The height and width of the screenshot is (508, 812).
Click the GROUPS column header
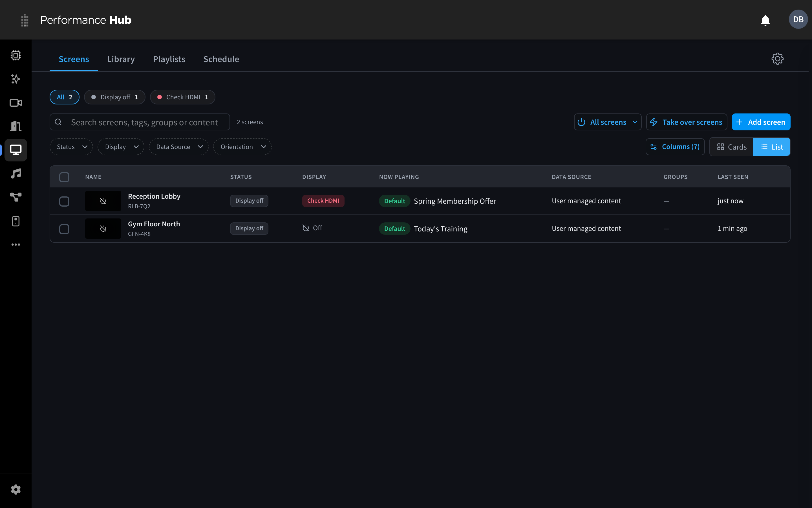point(676,177)
